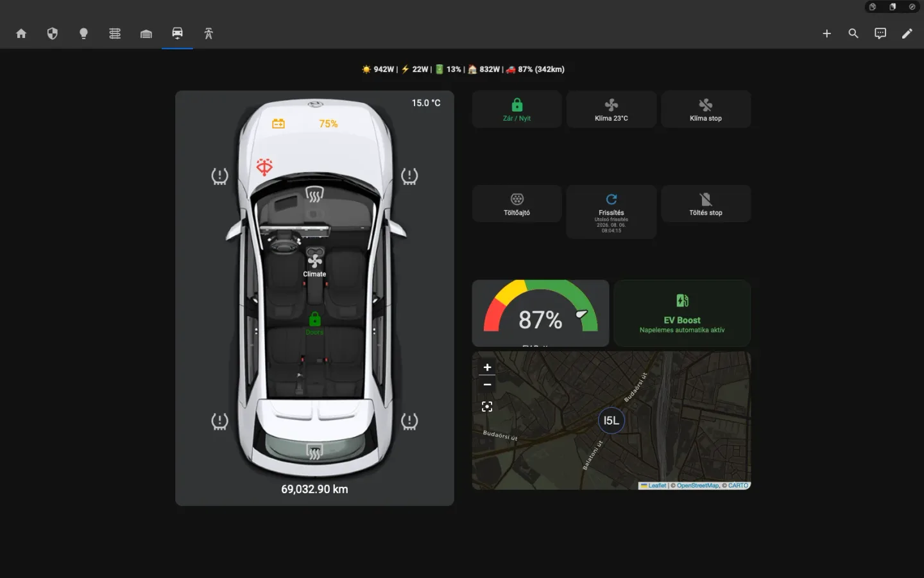Viewport: 924px width, 578px height.
Task: Click the lightning bolt 22W indicator
Action: [415, 69]
